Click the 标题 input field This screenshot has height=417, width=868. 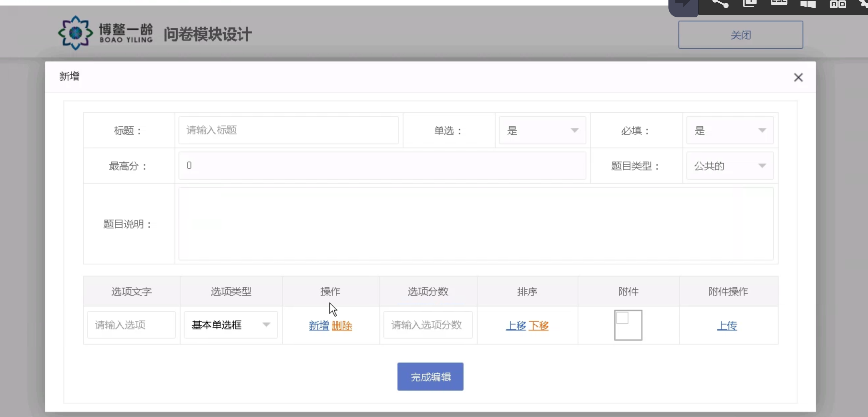[x=288, y=130]
